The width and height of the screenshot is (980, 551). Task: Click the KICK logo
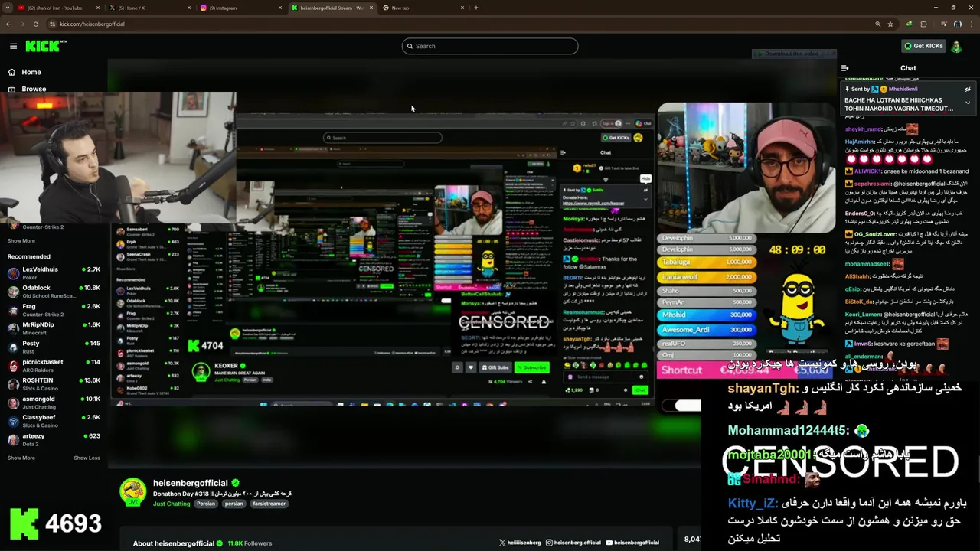tap(46, 46)
